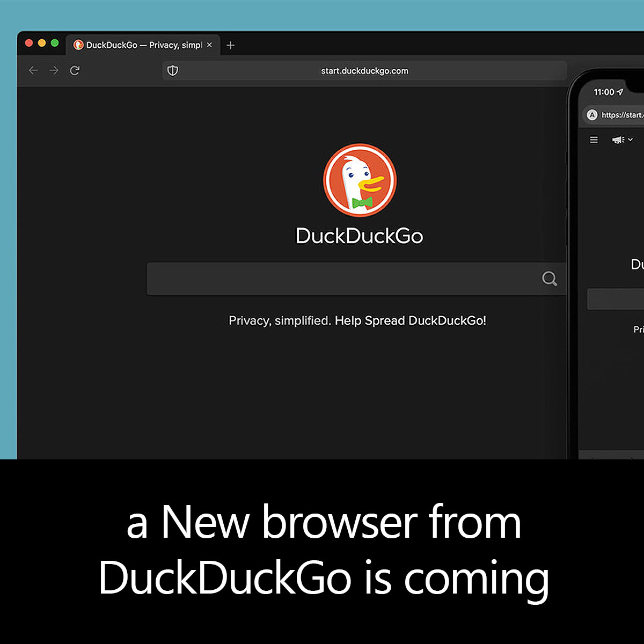The width and height of the screenshot is (644, 644).
Task: Click the DuckDuckGo wordmark text
Action: [x=360, y=236]
